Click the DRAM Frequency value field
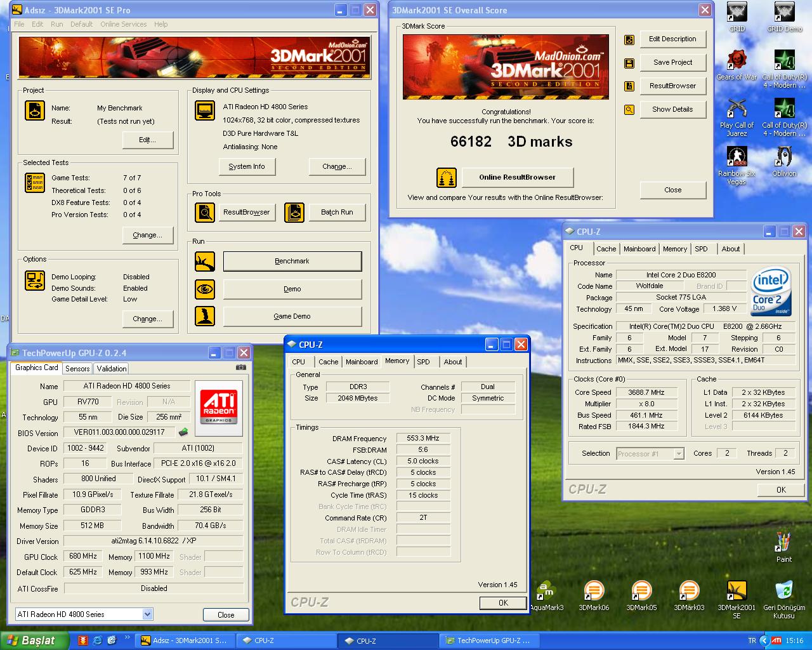812x650 pixels. [423, 438]
